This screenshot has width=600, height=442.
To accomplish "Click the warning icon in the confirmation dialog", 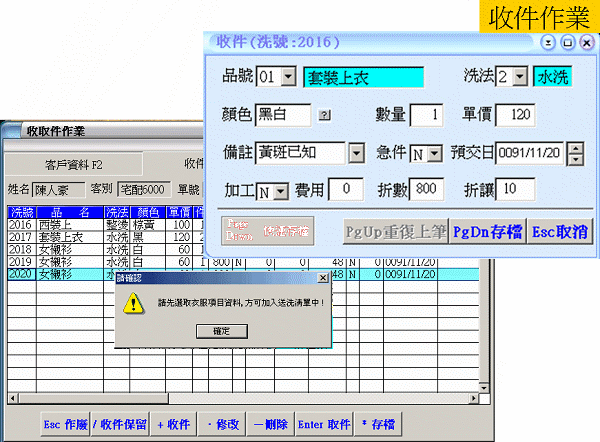I will 129,303.
